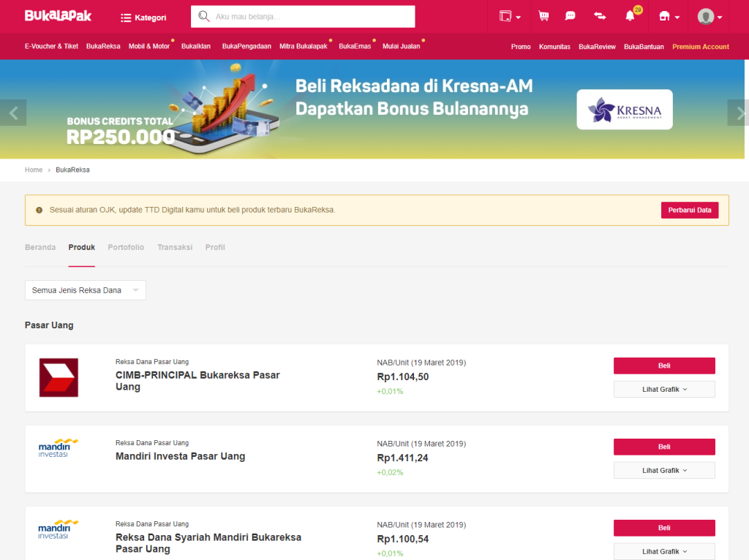Image resolution: width=749 pixels, height=560 pixels.
Task: Show next banner slide arrow
Action: coord(738,113)
